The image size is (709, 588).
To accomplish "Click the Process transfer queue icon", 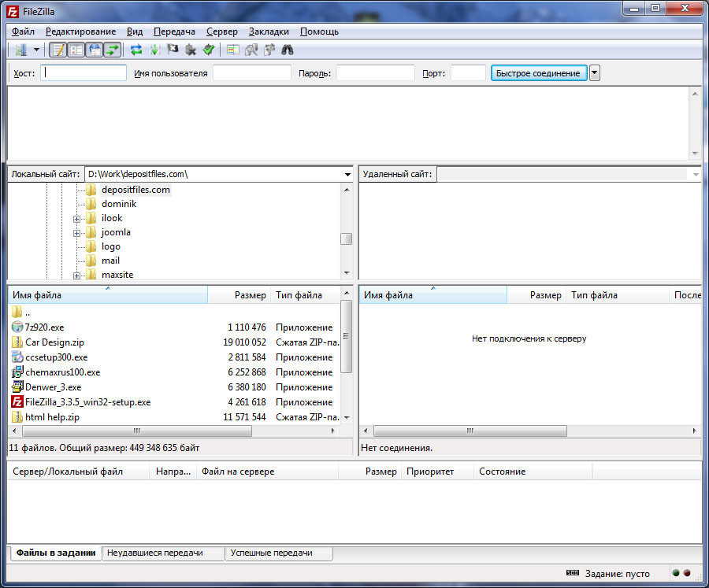I will pyautogui.click(x=154, y=50).
